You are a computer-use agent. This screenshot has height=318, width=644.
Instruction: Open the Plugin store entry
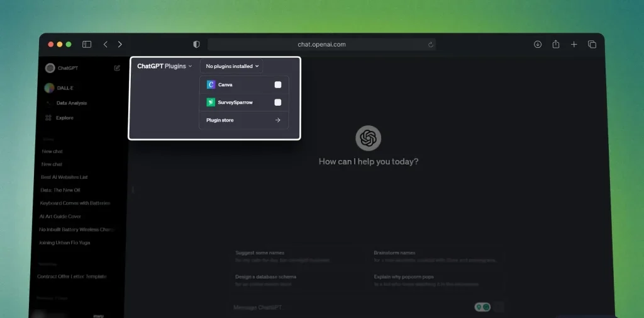pyautogui.click(x=243, y=120)
